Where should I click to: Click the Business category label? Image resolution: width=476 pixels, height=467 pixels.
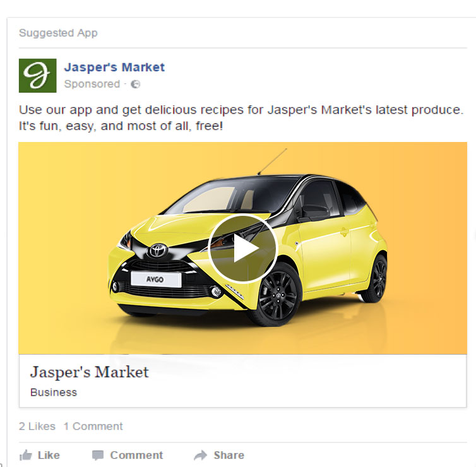click(x=54, y=393)
